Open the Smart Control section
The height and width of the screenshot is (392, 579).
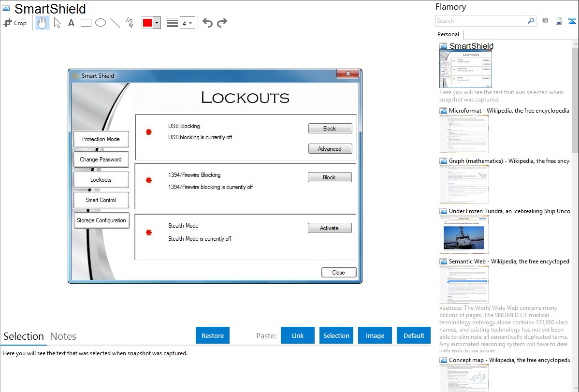click(101, 200)
